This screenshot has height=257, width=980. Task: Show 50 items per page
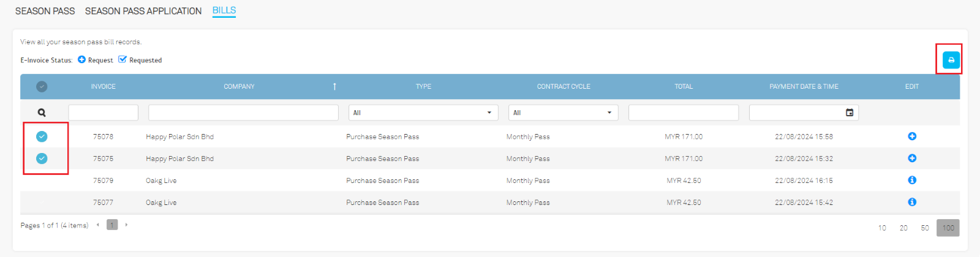925,228
